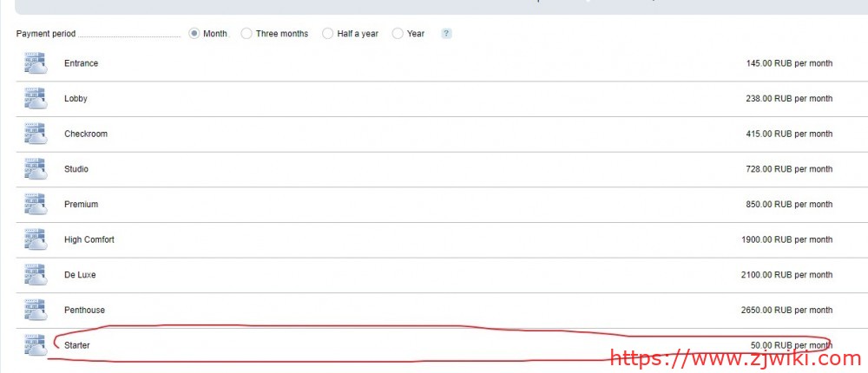Click the Studio plan server icon
Screen dimensions: 868x373
point(35,169)
